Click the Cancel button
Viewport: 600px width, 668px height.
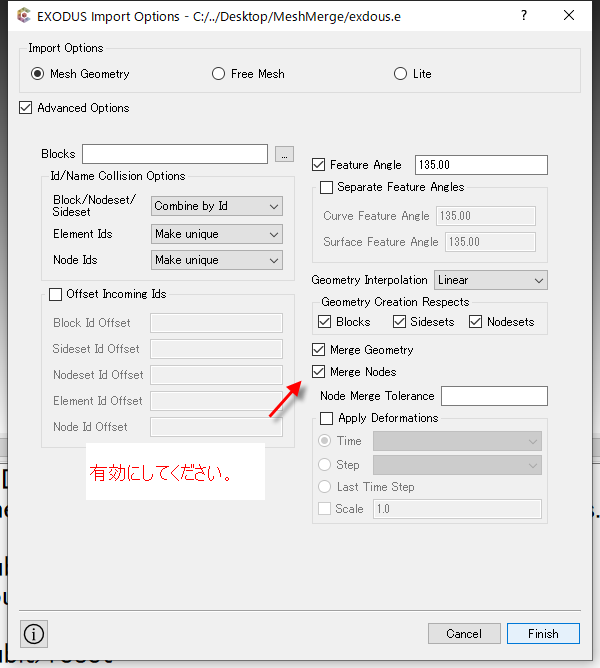464,633
